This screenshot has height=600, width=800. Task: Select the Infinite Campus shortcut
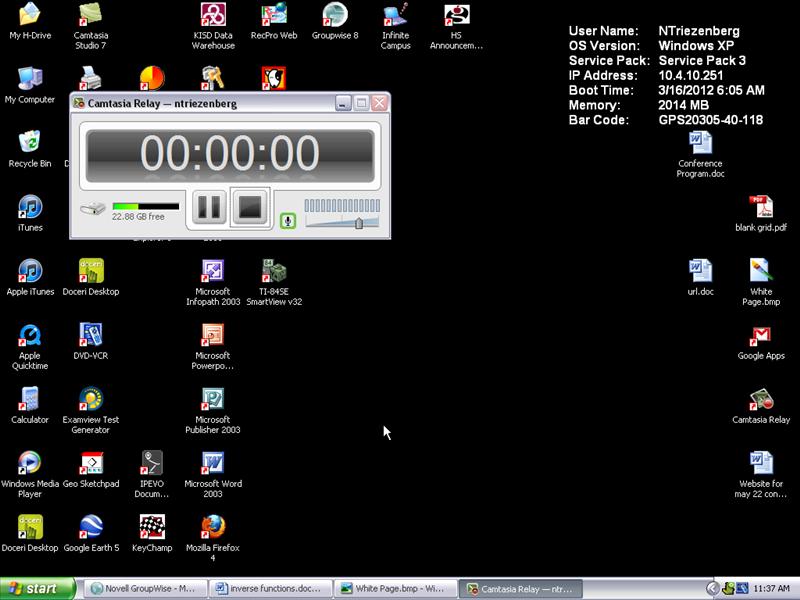(396, 27)
